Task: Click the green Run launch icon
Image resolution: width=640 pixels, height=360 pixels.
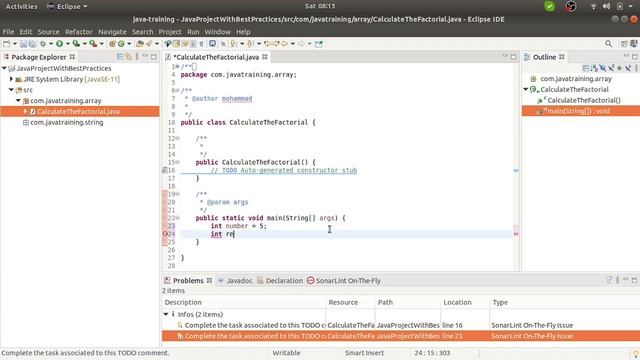Action: (60, 44)
